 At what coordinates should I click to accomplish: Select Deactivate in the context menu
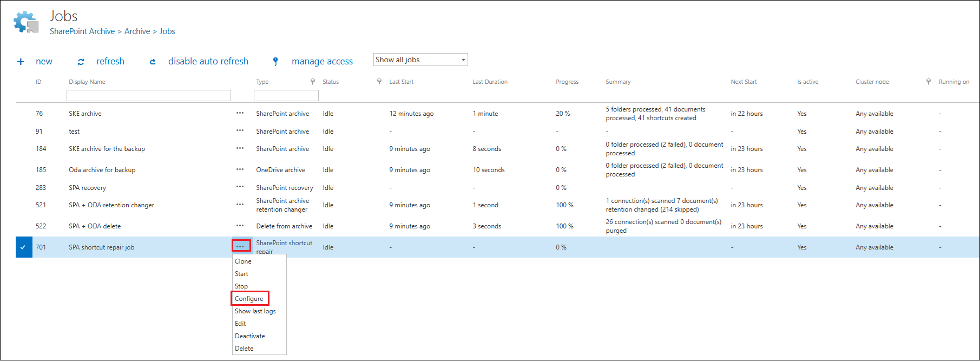[x=249, y=336]
